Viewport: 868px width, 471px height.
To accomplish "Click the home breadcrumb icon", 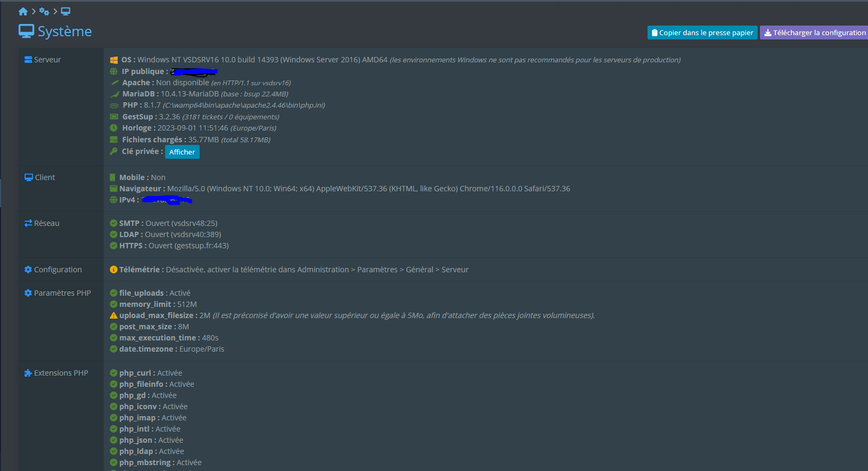I will pos(23,11).
